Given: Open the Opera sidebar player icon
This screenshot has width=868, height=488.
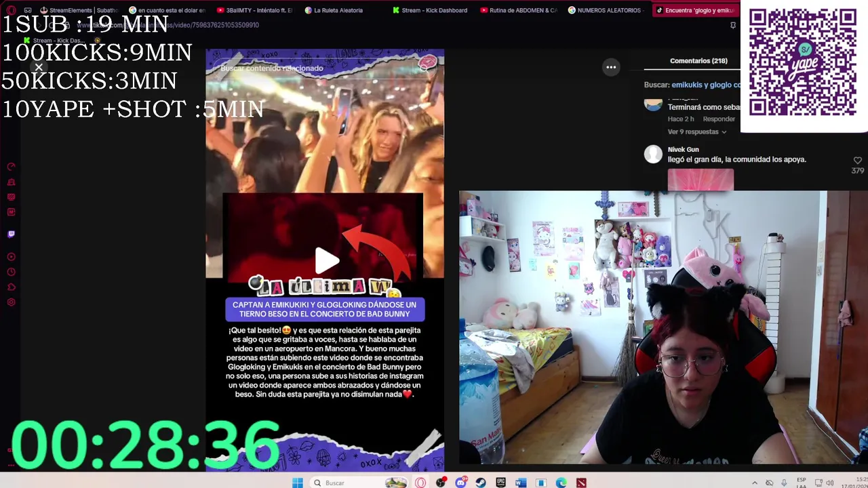Looking at the screenshot, I should [11, 257].
